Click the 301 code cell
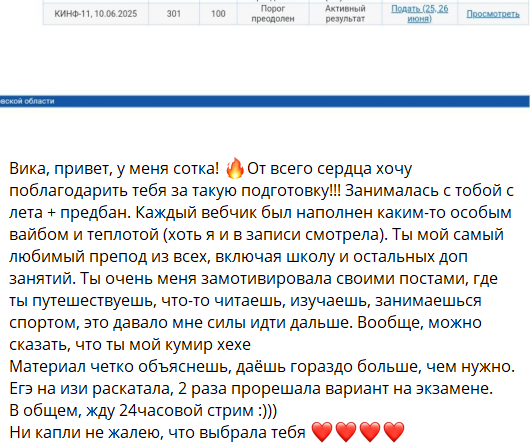This screenshot has width=530, height=445. (174, 14)
